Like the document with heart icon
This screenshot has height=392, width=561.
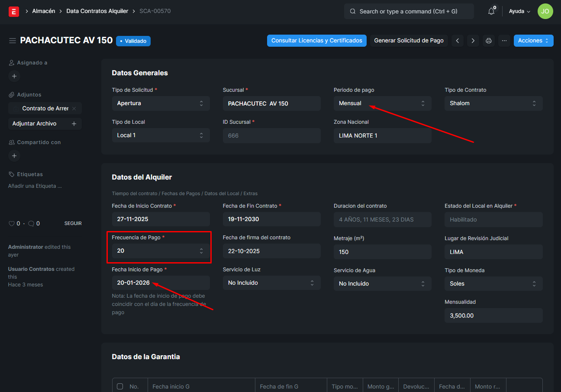click(x=12, y=224)
